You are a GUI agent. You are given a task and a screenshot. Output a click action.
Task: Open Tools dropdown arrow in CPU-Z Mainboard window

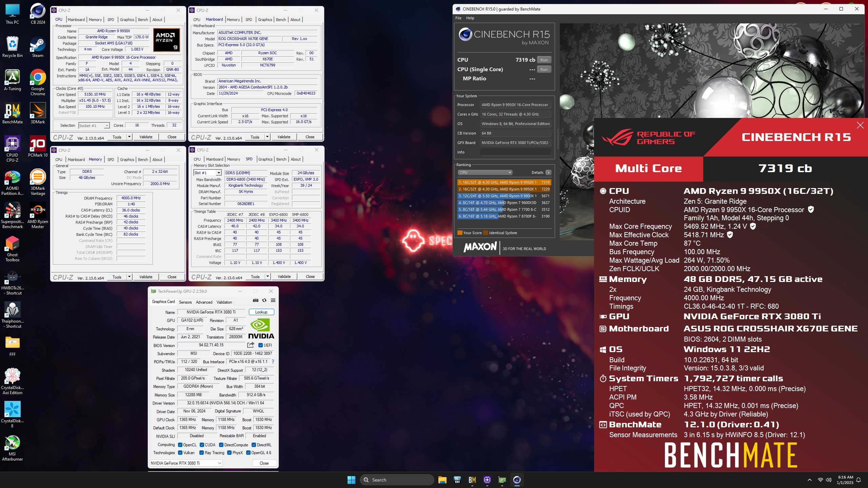pyautogui.click(x=267, y=137)
